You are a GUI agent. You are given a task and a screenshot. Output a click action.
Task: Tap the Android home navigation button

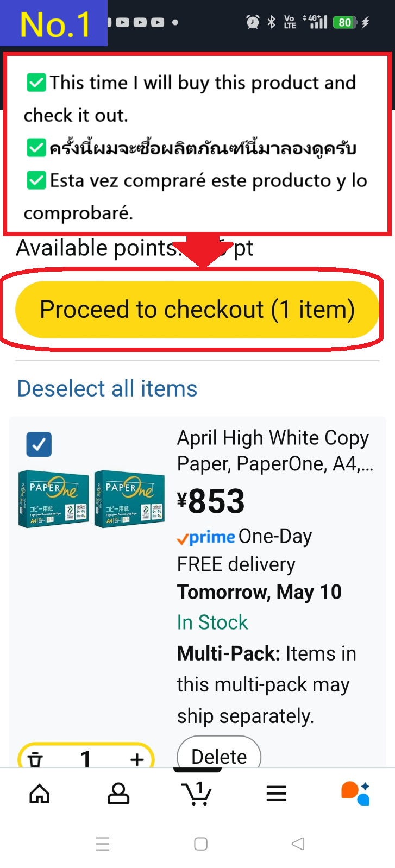tap(200, 844)
